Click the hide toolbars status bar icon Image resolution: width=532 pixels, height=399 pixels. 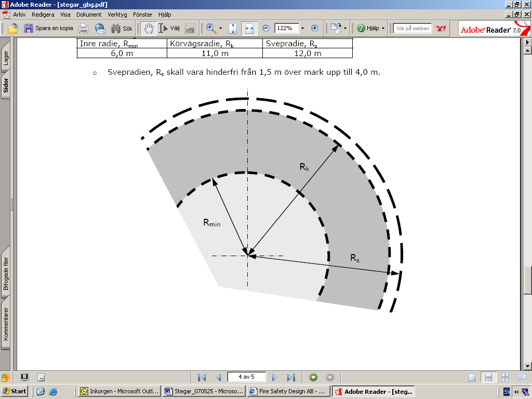tap(41, 377)
